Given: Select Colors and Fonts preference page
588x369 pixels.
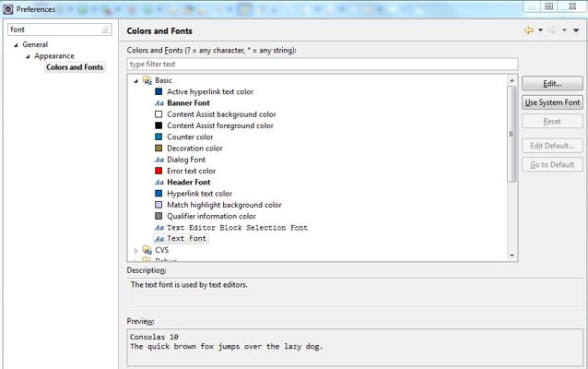Looking at the screenshot, I should pos(75,67).
